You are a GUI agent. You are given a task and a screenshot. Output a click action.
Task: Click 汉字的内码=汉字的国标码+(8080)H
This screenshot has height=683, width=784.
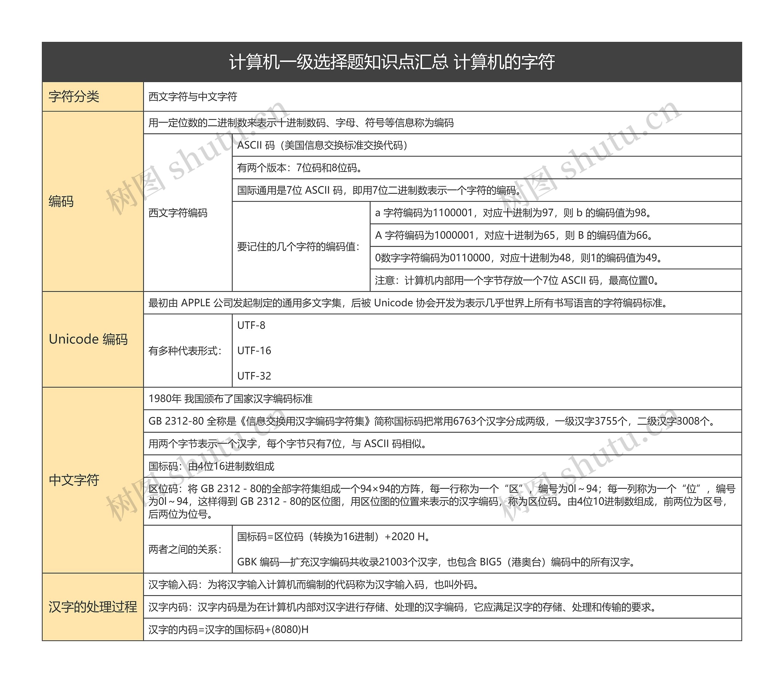228,629
